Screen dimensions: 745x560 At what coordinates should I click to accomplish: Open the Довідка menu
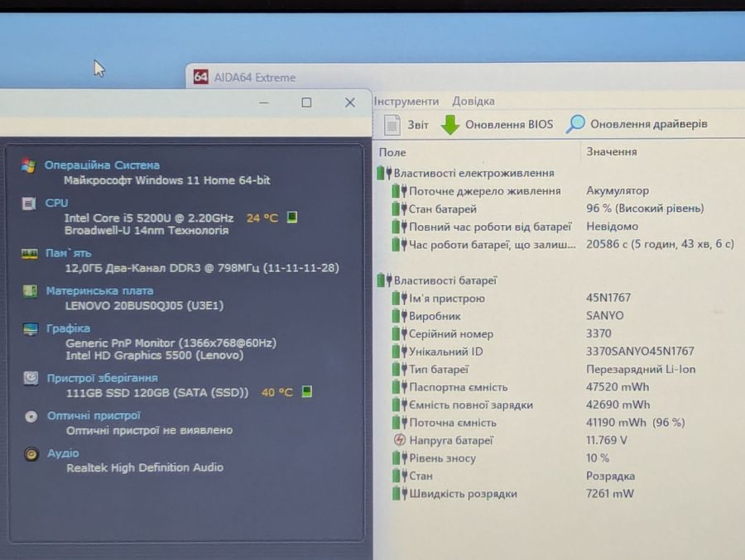pyautogui.click(x=473, y=101)
